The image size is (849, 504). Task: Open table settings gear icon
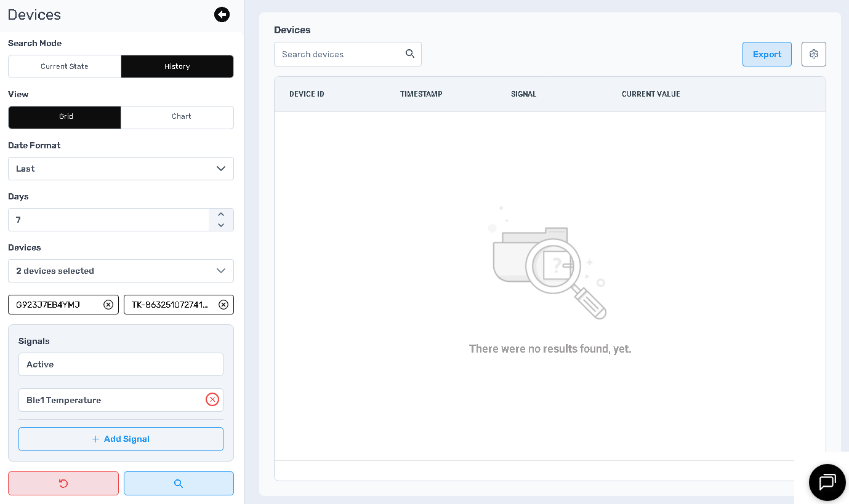pyautogui.click(x=813, y=54)
